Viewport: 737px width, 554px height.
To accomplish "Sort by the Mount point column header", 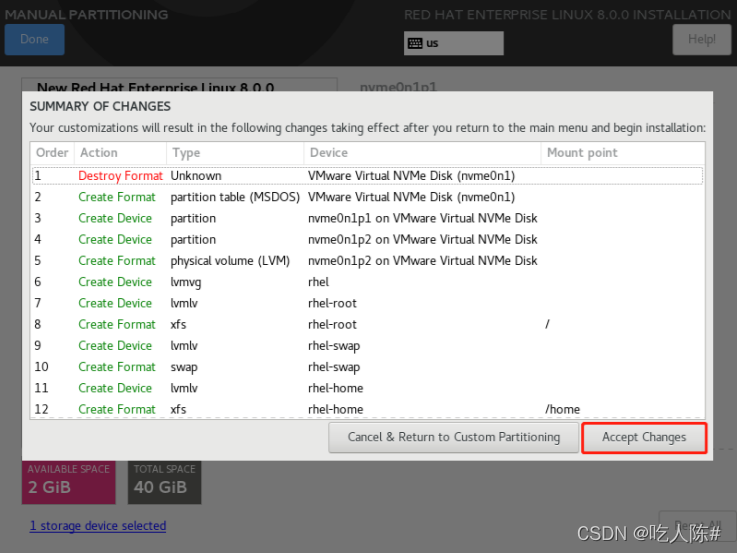I will 623,153.
